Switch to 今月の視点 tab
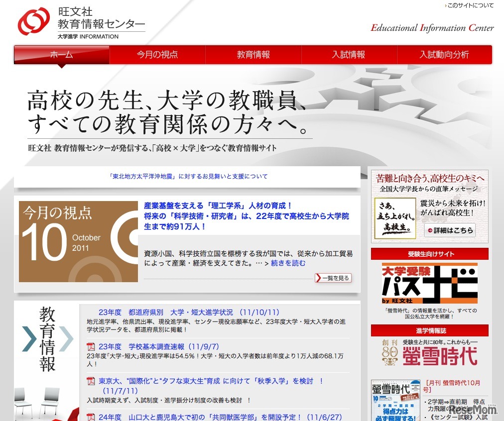 (157, 55)
